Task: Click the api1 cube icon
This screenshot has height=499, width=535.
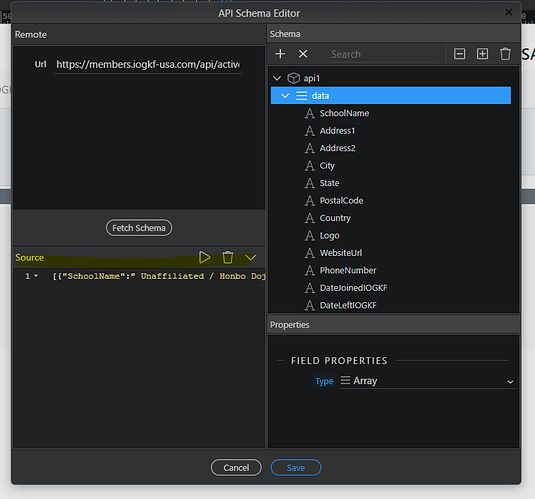Action: 293,78
